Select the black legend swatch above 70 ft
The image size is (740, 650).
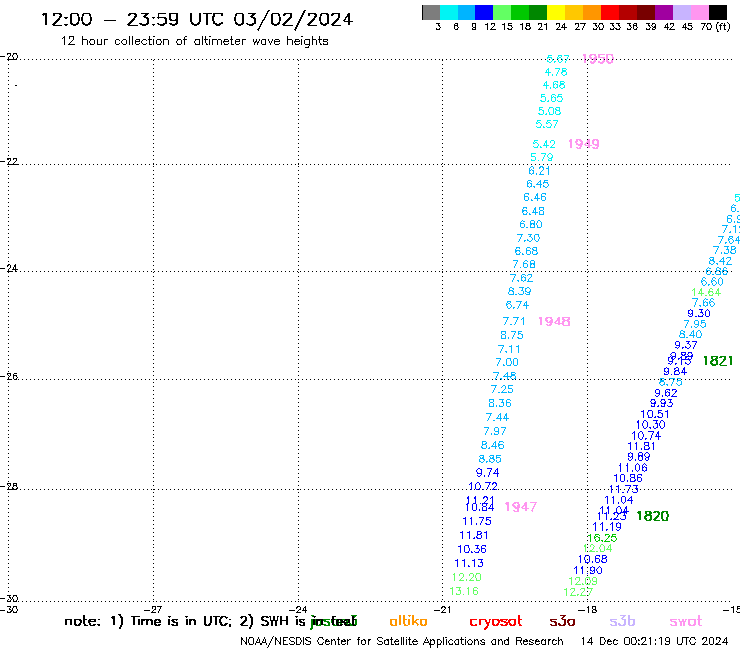[718, 12]
